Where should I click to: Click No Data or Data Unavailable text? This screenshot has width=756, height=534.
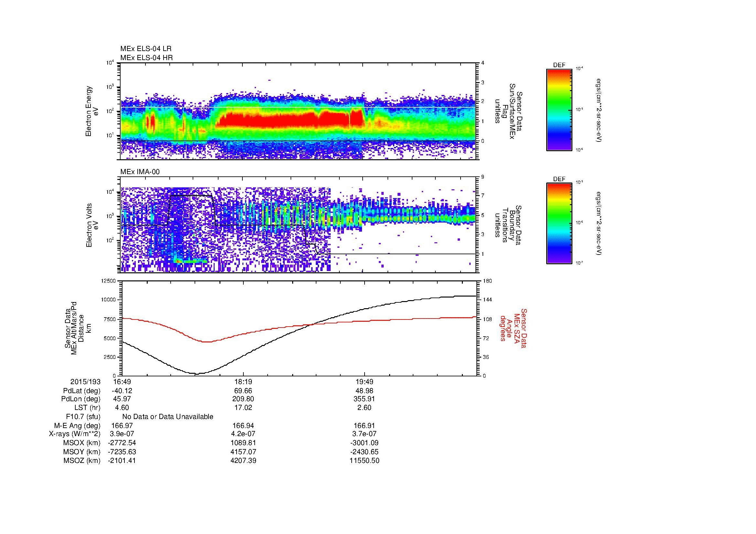point(168,416)
